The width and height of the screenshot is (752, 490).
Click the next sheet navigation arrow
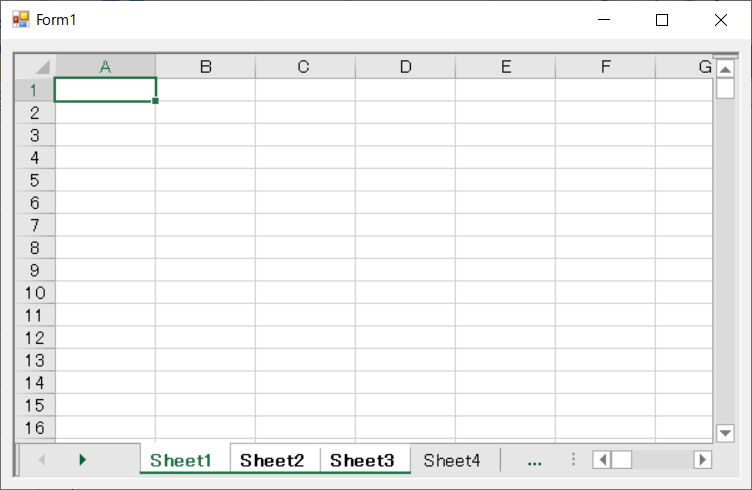click(83, 460)
